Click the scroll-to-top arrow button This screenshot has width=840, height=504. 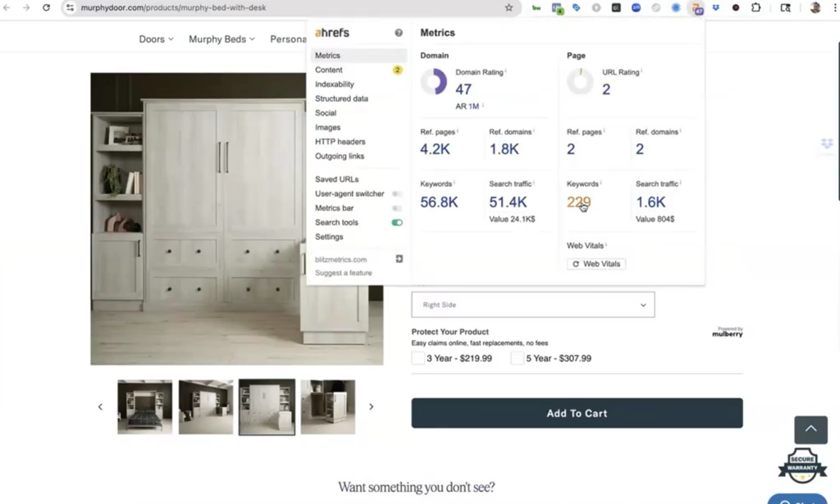(810, 429)
